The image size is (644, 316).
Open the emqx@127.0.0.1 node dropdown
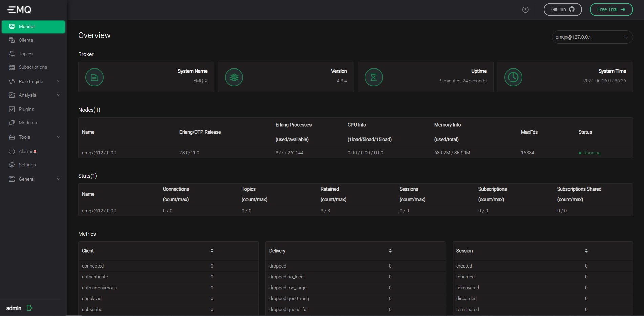click(592, 37)
